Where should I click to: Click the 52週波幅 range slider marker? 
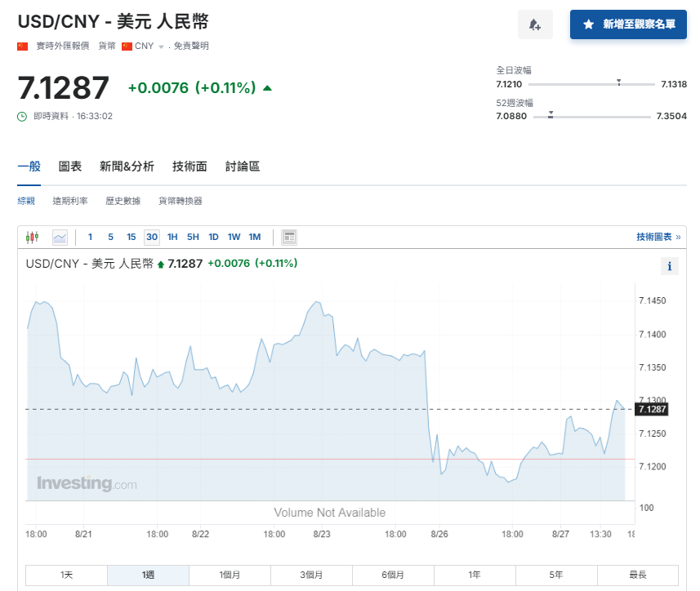point(551,114)
